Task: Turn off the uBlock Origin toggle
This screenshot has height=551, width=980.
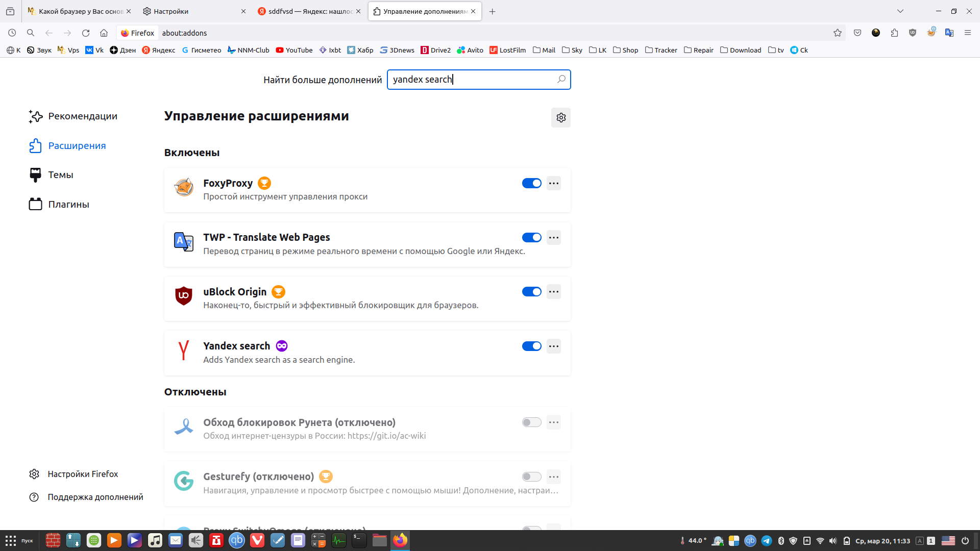Action: (532, 292)
